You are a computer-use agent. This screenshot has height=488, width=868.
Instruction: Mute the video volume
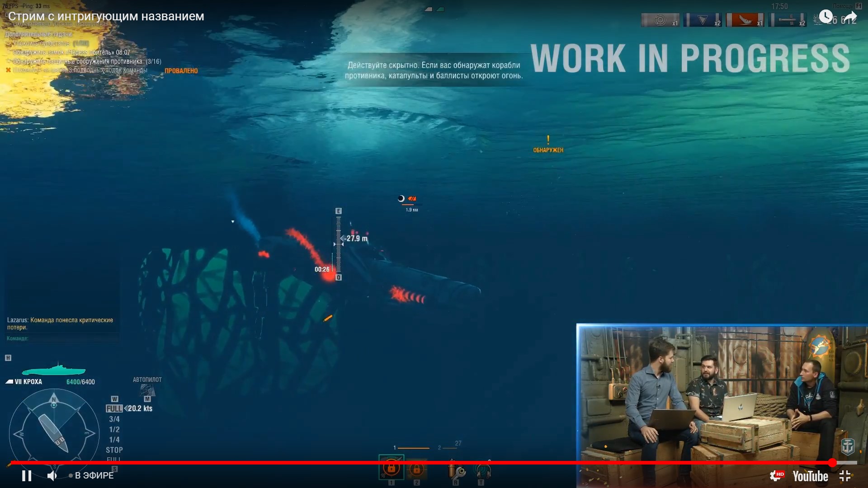tap(52, 476)
